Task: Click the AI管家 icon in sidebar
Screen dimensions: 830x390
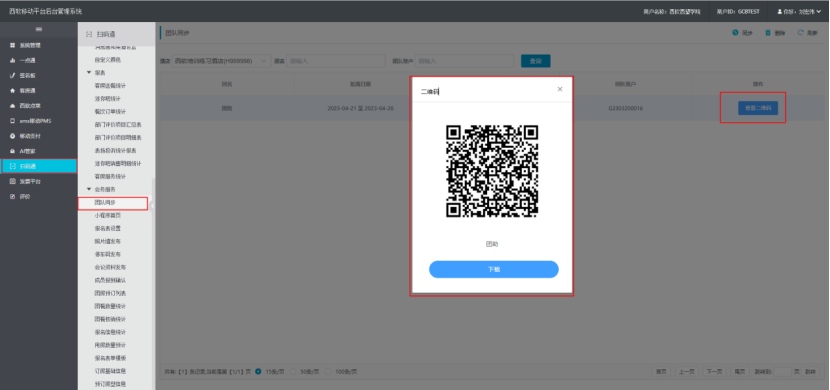Action: coord(12,151)
